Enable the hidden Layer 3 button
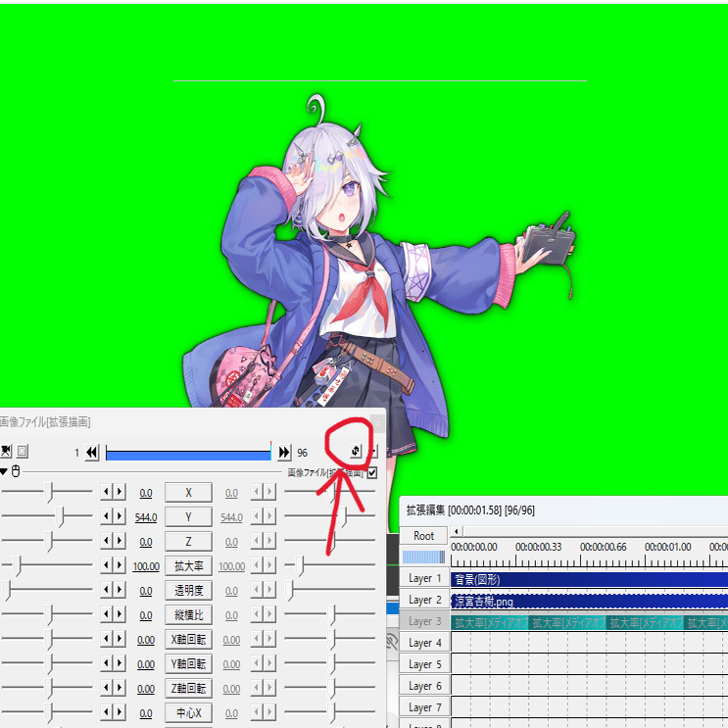728x728 pixels. pos(424,621)
